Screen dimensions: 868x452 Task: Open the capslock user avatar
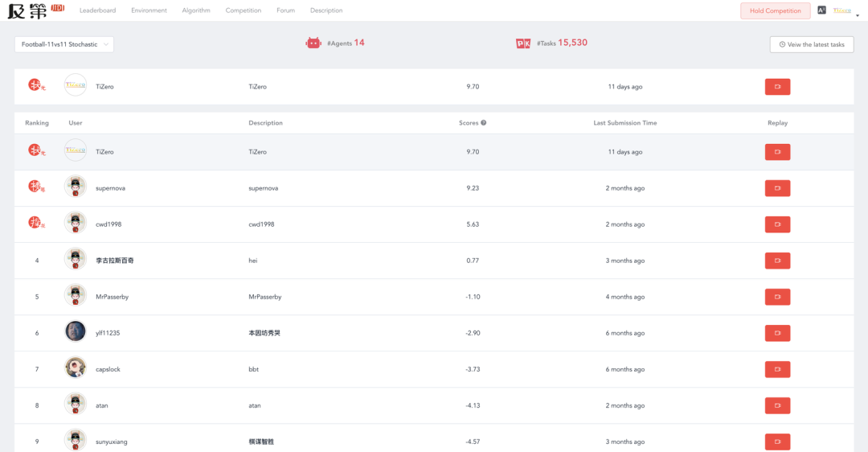point(76,368)
